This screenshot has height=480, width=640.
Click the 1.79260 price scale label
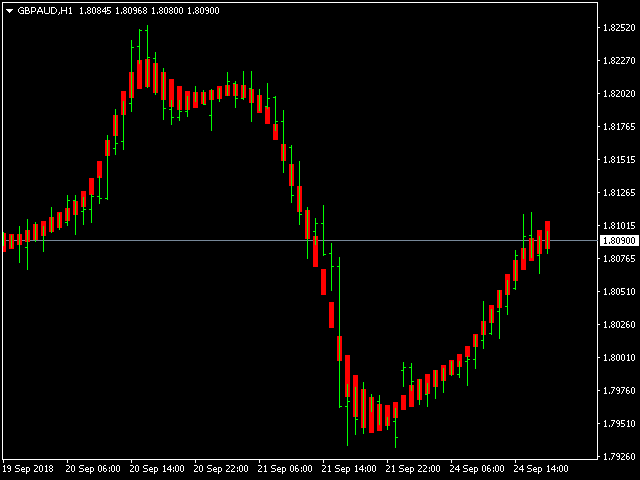click(x=619, y=457)
